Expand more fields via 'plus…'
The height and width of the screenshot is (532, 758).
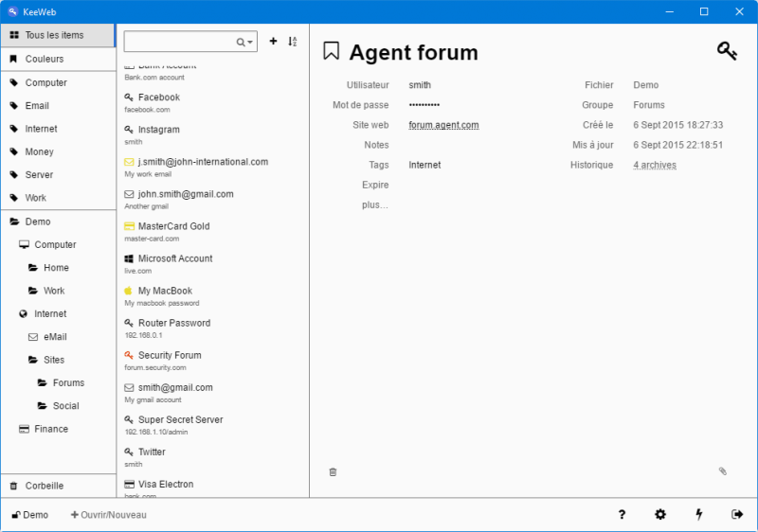(375, 204)
